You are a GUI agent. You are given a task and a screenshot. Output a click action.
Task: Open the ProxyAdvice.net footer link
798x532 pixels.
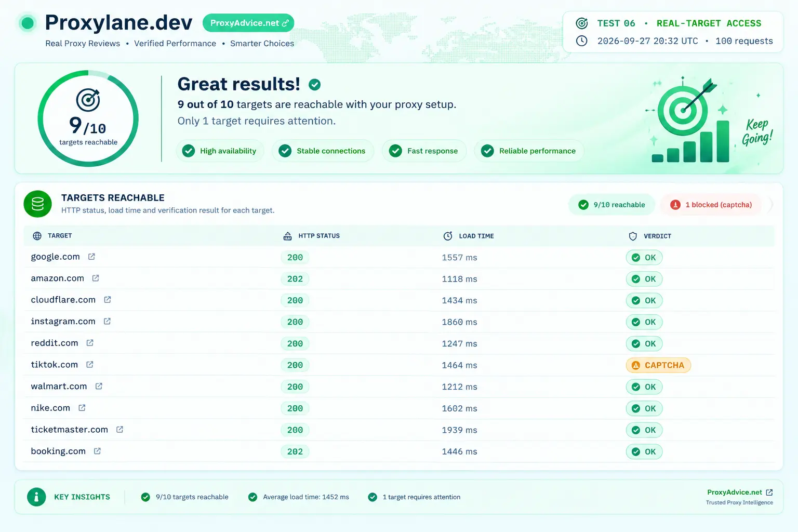tap(734, 492)
